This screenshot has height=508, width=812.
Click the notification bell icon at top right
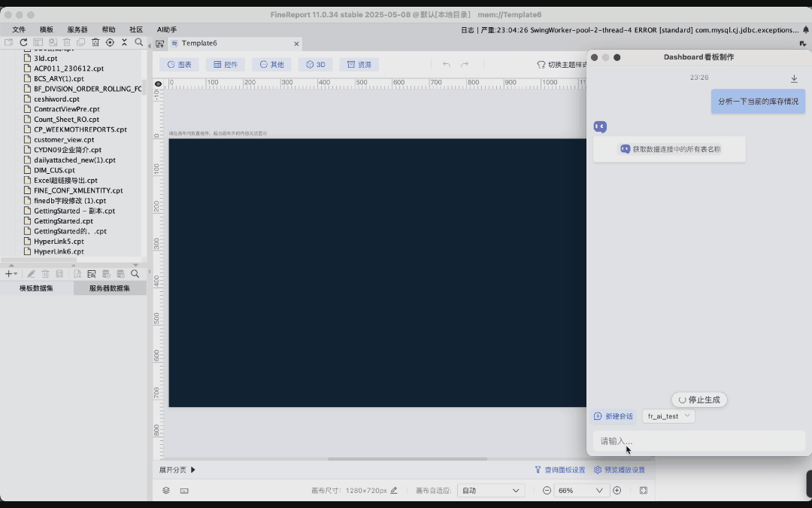tap(806, 29)
